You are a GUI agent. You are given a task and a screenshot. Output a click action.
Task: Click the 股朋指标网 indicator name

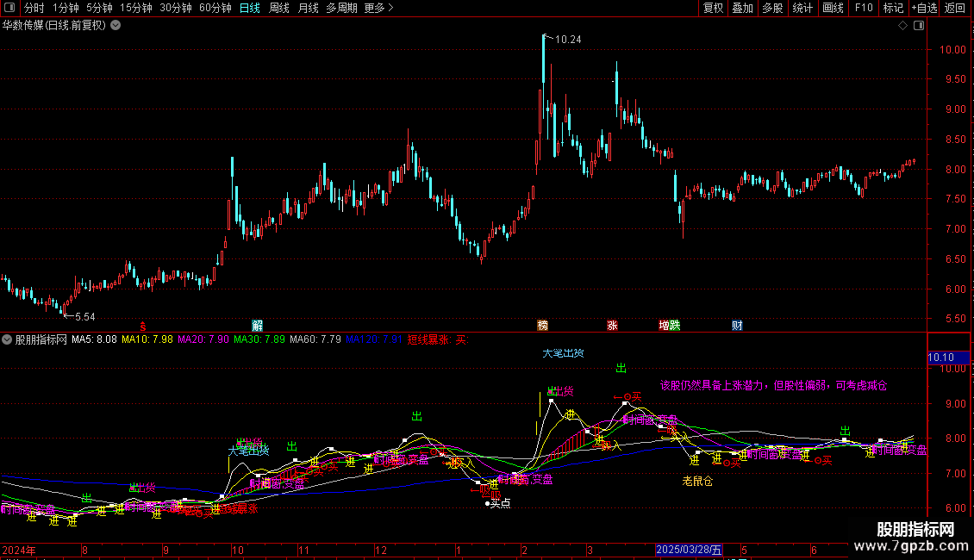[41, 339]
